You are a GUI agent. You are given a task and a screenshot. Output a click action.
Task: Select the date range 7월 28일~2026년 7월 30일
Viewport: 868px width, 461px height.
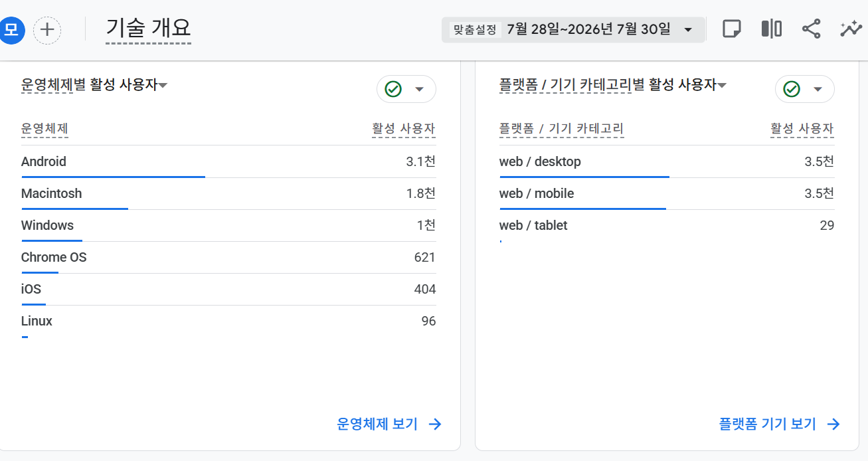pyautogui.click(x=588, y=30)
